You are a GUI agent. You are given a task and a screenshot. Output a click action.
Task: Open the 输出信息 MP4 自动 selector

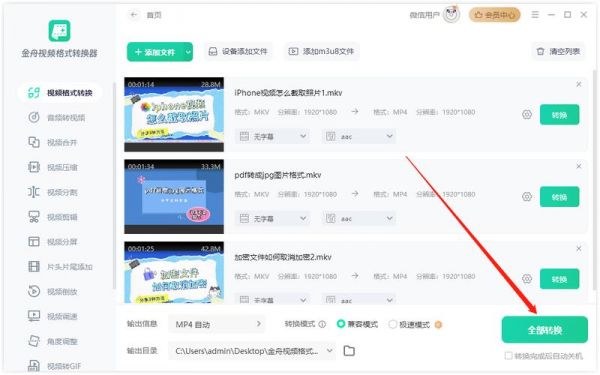point(217,324)
